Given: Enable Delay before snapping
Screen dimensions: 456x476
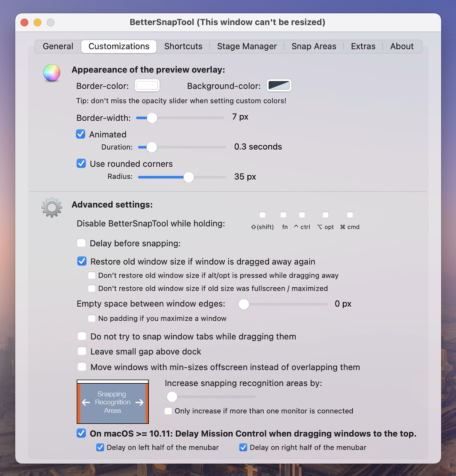Looking at the screenshot, I should coord(81,243).
